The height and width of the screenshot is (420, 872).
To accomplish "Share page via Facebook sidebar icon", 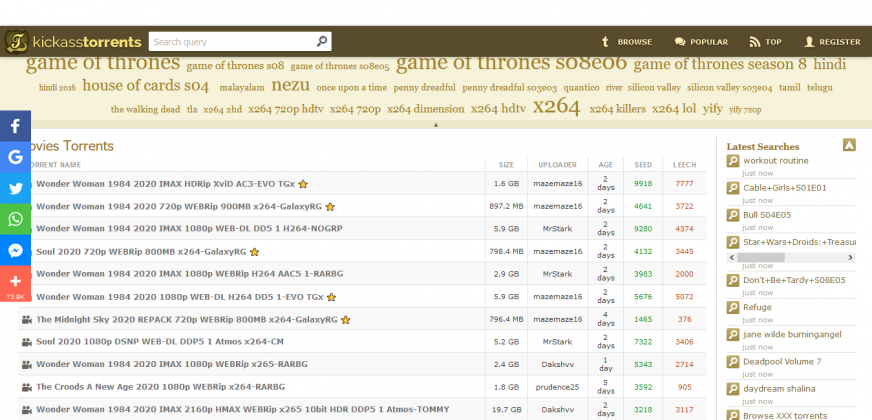I will click(x=16, y=126).
